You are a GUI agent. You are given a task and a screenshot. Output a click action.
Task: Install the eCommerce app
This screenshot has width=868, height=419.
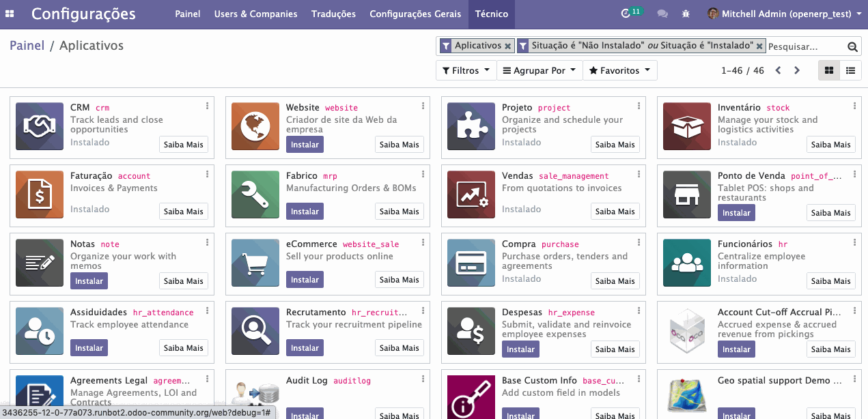pos(305,280)
